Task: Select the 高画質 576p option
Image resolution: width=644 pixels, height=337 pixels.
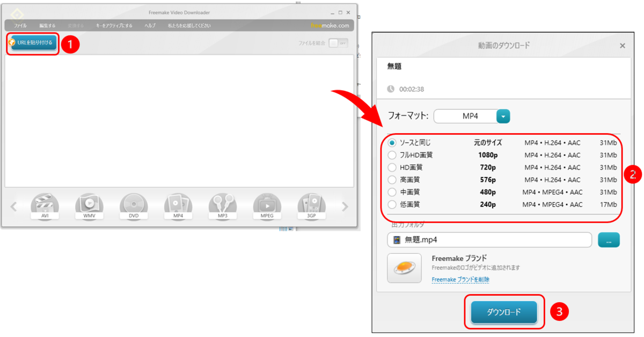Action: click(392, 180)
